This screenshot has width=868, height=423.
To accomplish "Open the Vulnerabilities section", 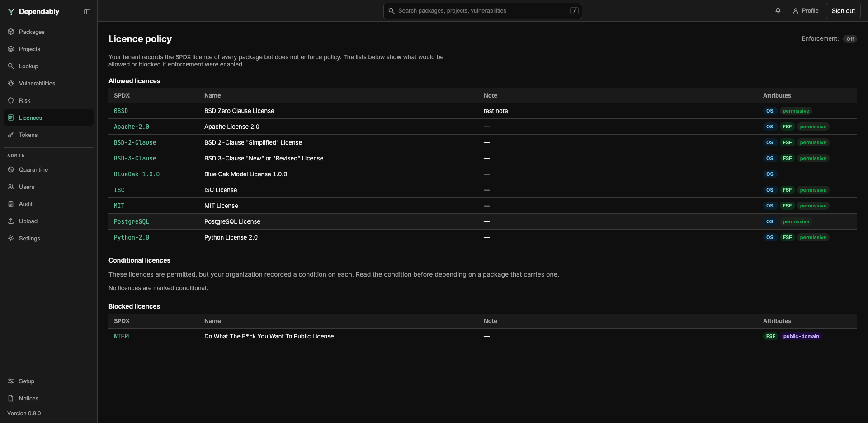I will click(x=48, y=83).
